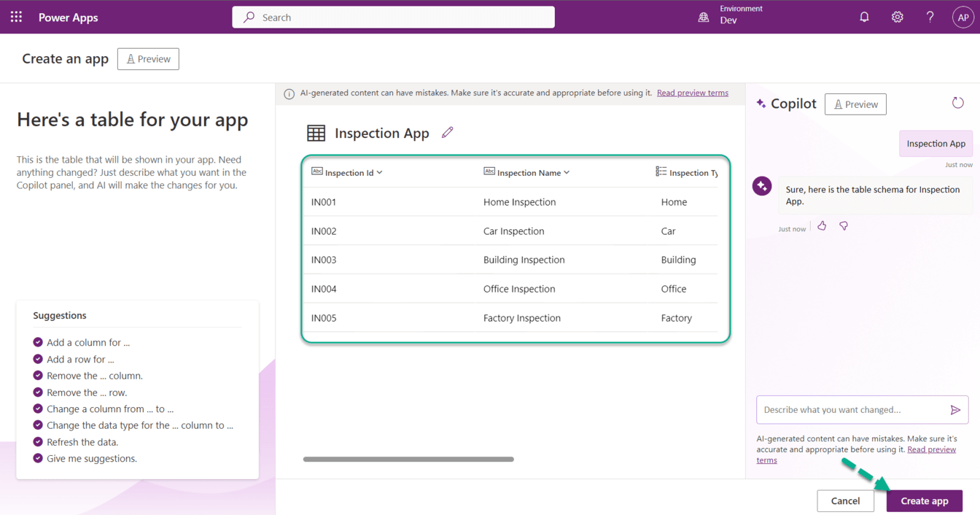Image resolution: width=980 pixels, height=515 pixels.
Task: Reset the Copilot conversation with refresh icon
Action: (957, 103)
